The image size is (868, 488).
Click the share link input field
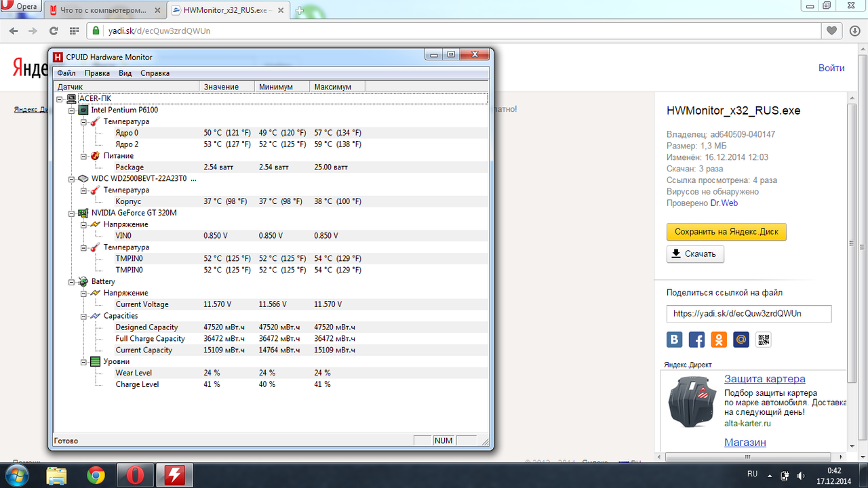coord(749,314)
